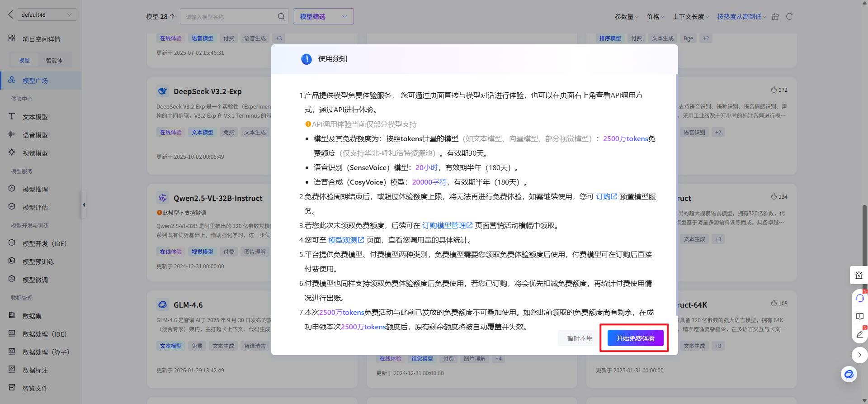Click the 暂时不用 button
868x404 pixels.
point(580,338)
